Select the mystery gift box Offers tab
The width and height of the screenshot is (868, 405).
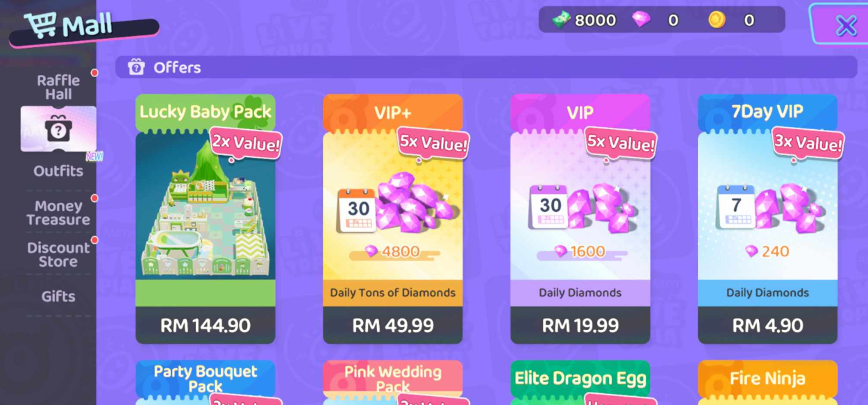click(58, 129)
